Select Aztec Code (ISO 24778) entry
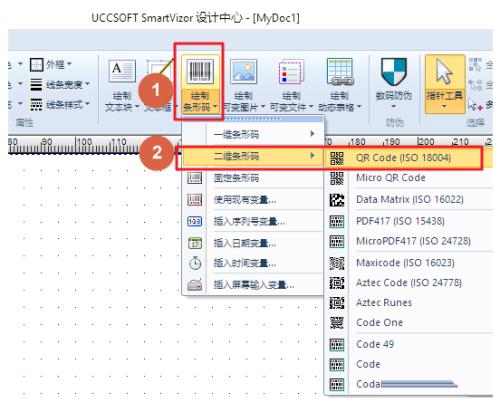This screenshot has width=500, height=402. pos(408,283)
